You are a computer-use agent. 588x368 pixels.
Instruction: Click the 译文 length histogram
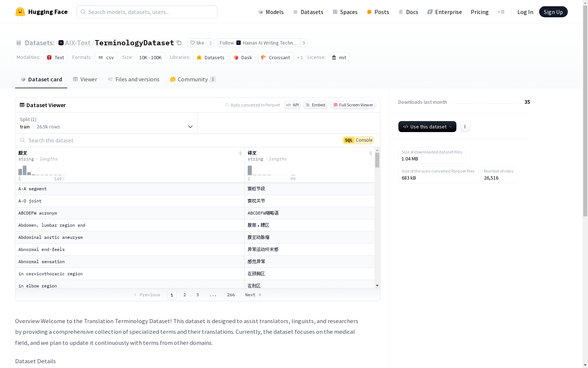tap(271, 170)
